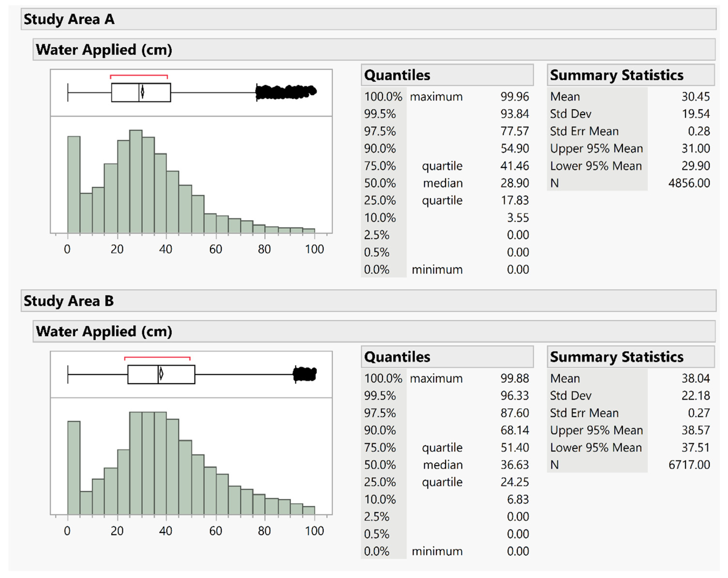Click the N value 4856.00
This screenshot has height=578, width=728.
coord(689,183)
